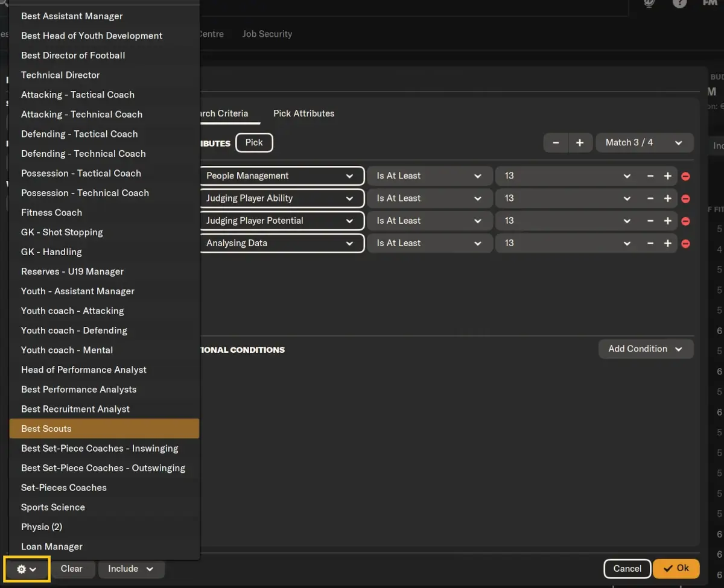Open the Add Condition dropdown
The width and height of the screenshot is (724, 588).
click(x=646, y=349)
